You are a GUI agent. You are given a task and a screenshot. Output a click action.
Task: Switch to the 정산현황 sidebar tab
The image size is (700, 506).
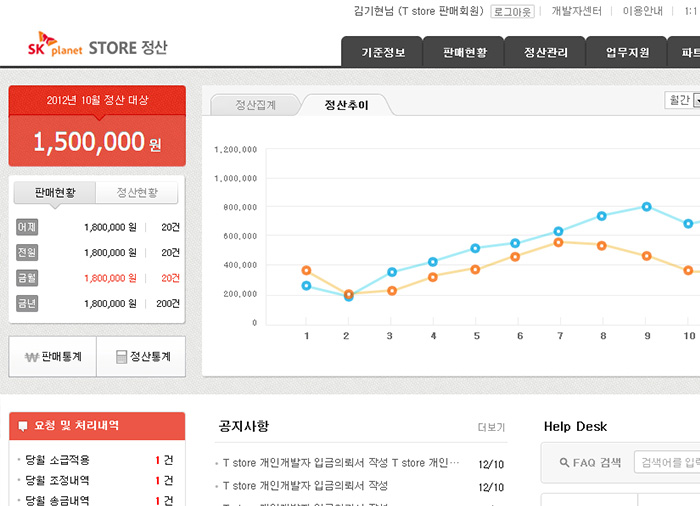(137, 192)
